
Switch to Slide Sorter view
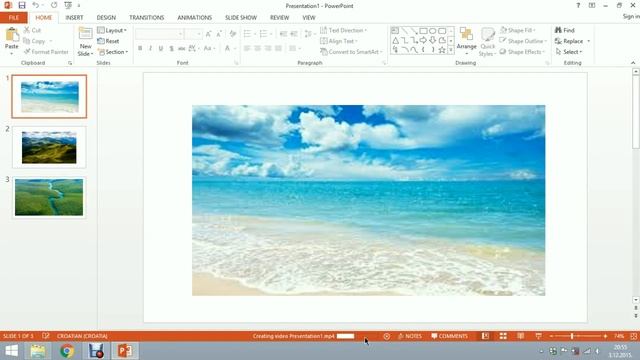(503, 336)
